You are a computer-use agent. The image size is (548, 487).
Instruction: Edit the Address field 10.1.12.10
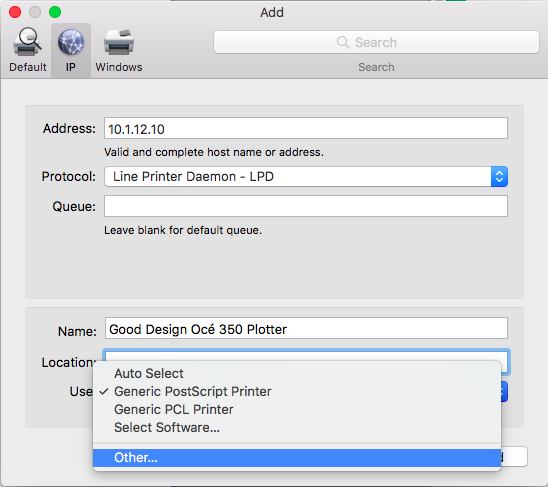click(306, 128)
